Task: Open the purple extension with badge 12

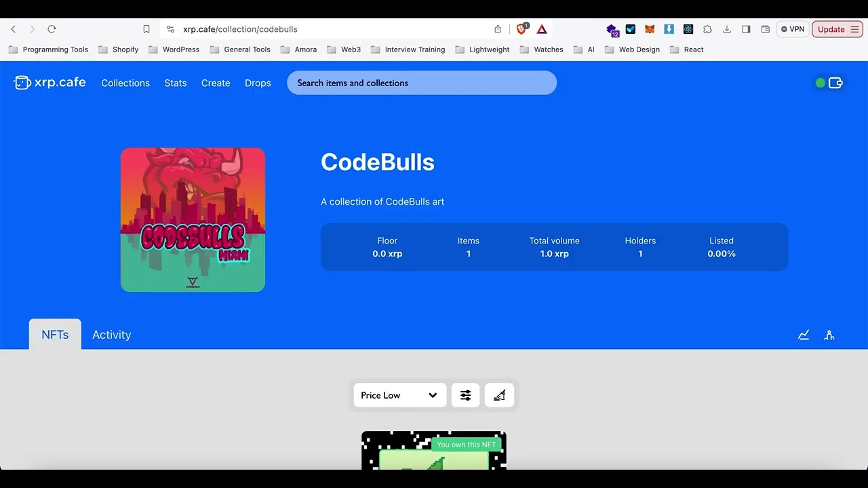Action: [612, 30]
